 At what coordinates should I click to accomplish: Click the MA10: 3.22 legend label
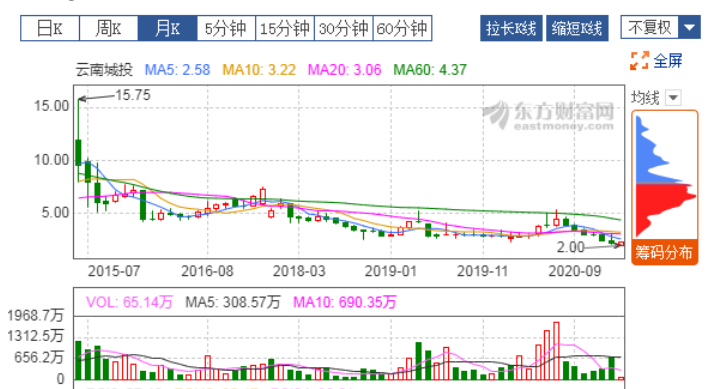(x=259, y=70)
